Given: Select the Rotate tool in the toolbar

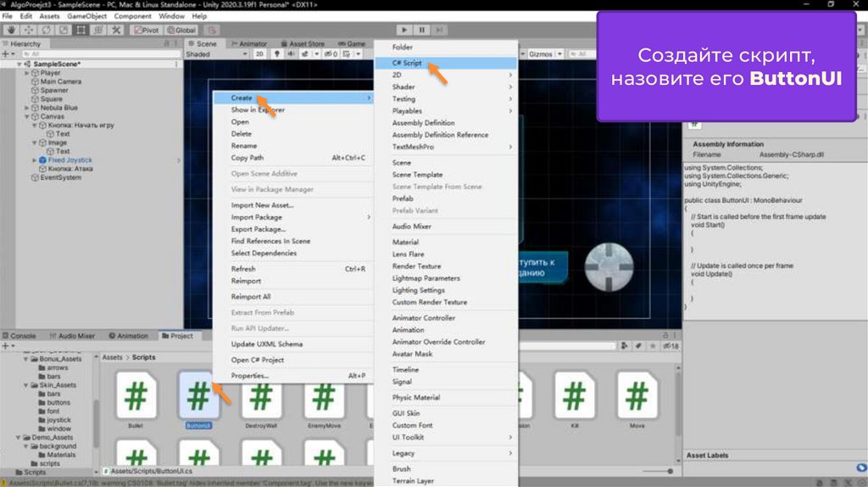Looking at the screenshot, I should (x=46, y=30).
